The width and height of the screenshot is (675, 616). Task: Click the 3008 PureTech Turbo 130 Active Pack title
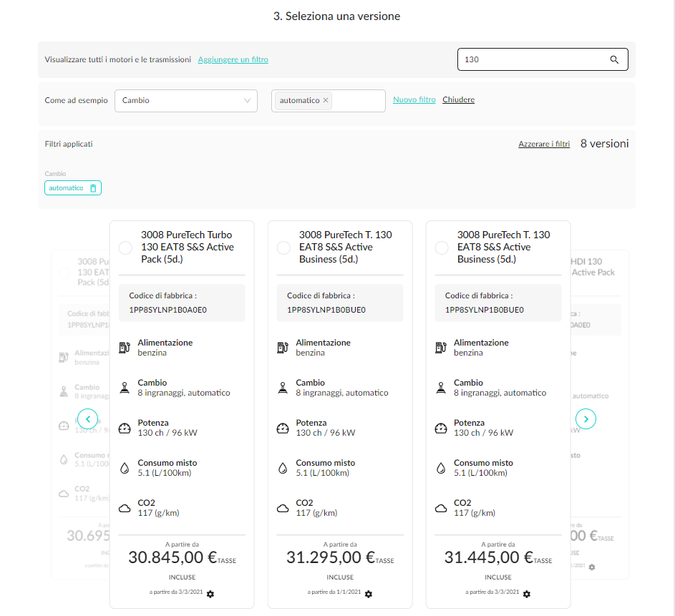click(188, 247)
